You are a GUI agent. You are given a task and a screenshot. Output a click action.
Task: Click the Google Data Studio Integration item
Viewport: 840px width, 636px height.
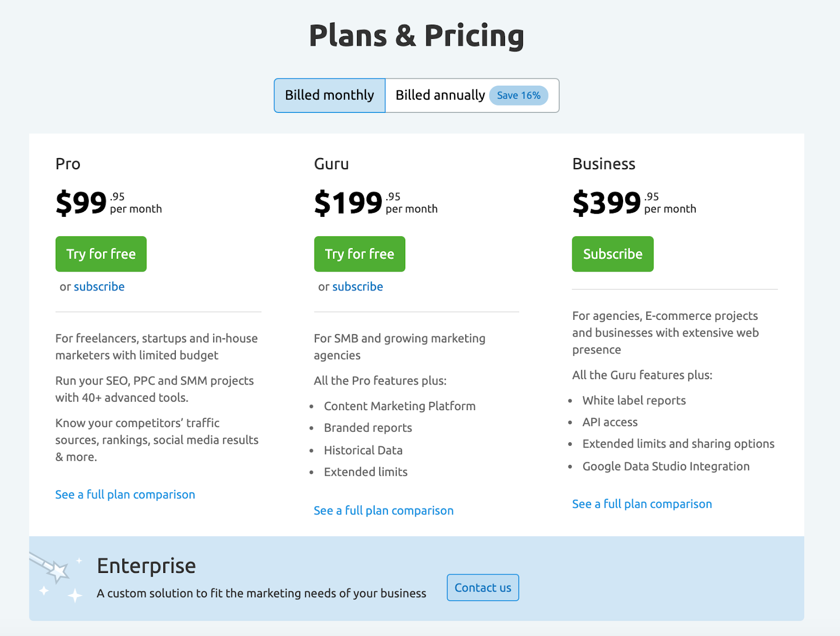coord(666,466)
